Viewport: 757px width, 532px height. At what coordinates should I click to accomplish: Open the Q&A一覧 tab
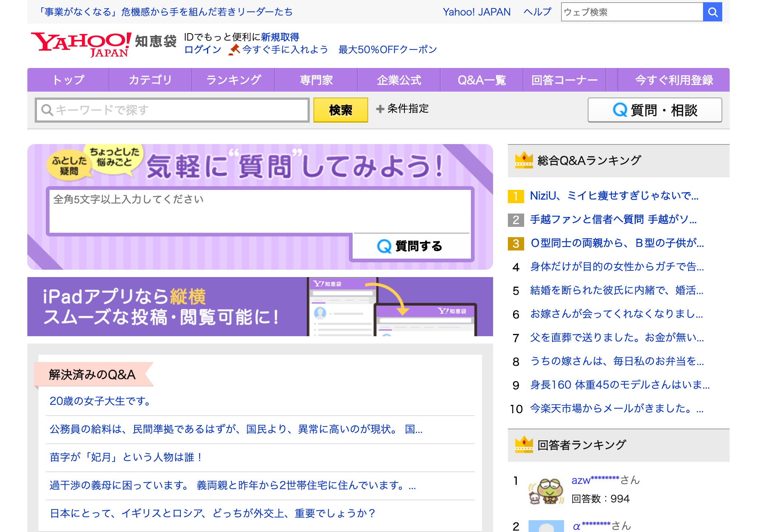482,80
